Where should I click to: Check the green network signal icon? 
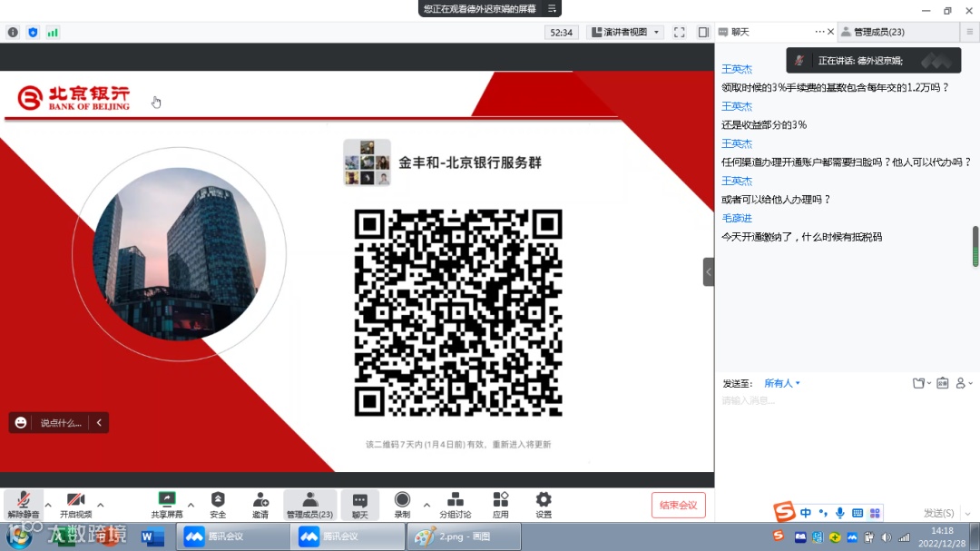pyautogui.click(x=54, y=33)
